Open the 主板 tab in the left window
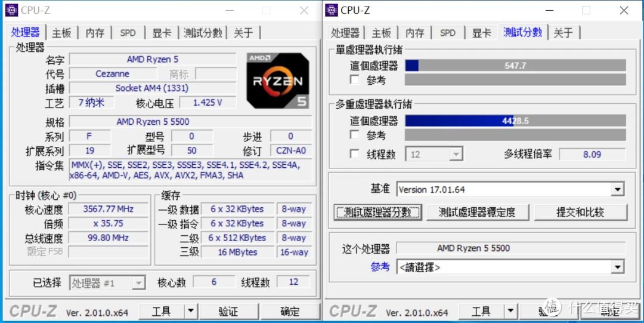 tap(61, 33)
